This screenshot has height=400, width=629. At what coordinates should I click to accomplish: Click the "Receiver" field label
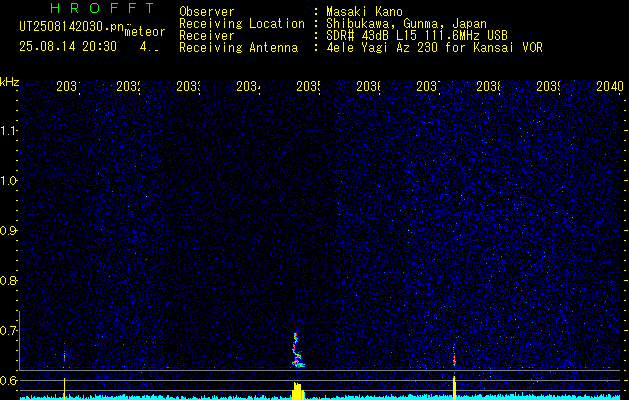(207, 36)
